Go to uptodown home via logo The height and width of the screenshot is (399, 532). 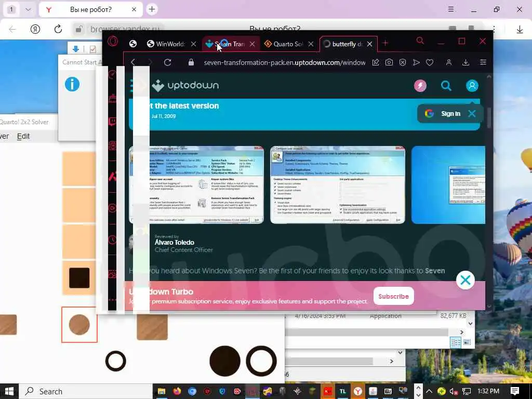[x=185, y=86]
